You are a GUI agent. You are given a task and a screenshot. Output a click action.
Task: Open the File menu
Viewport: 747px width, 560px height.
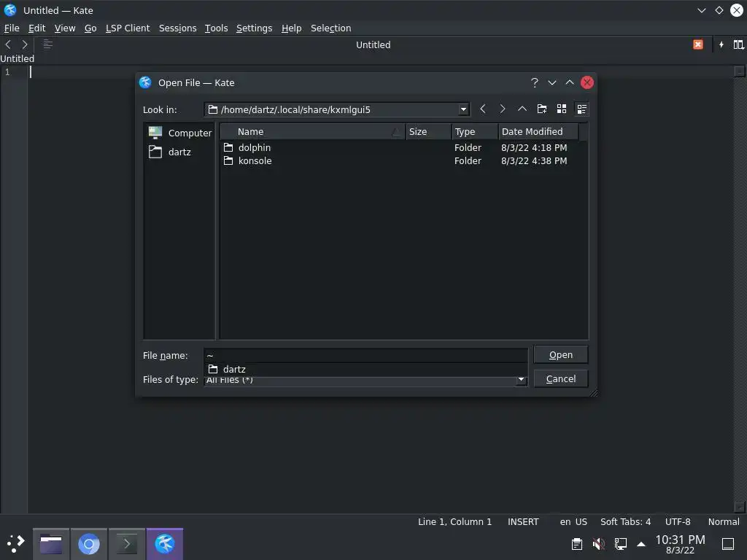coord(12,28)
